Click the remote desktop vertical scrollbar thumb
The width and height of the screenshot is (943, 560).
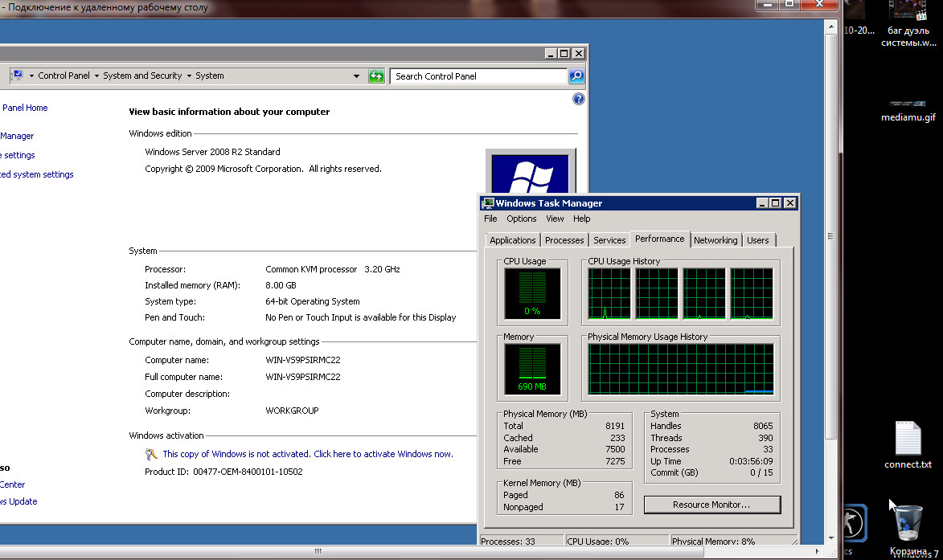click(830, 236)
